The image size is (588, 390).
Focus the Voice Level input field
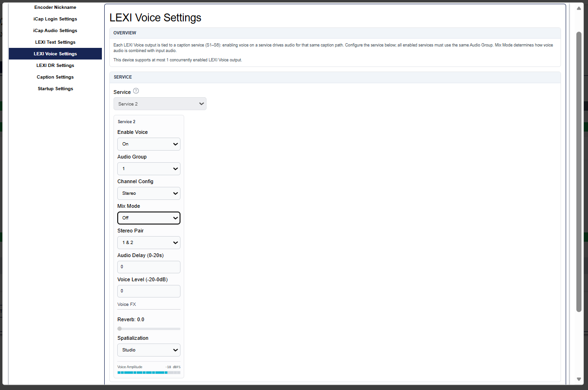click(149, 291)
